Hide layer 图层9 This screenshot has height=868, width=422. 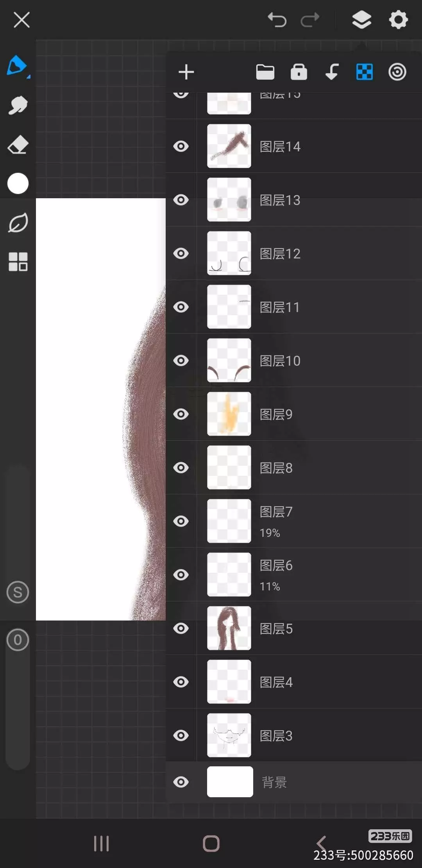click(181, 414)
